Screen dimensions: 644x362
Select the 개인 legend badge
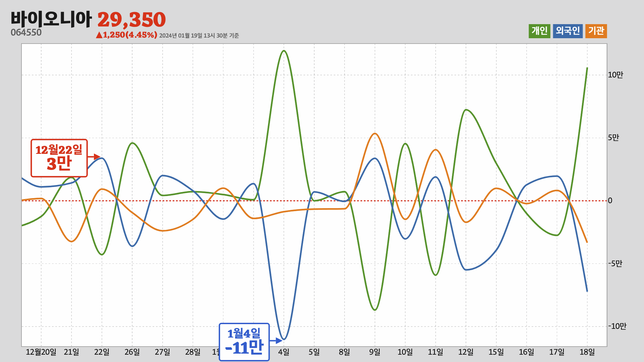pos(539,31)
